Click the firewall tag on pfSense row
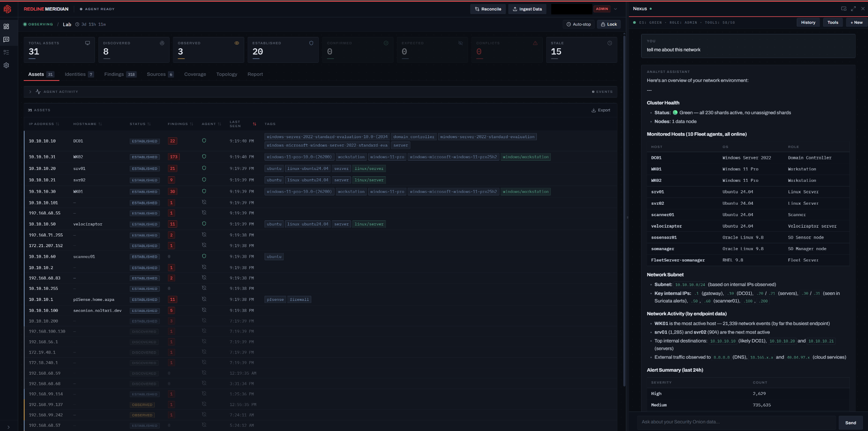This screenshot has height=431, width=868. 299,300
